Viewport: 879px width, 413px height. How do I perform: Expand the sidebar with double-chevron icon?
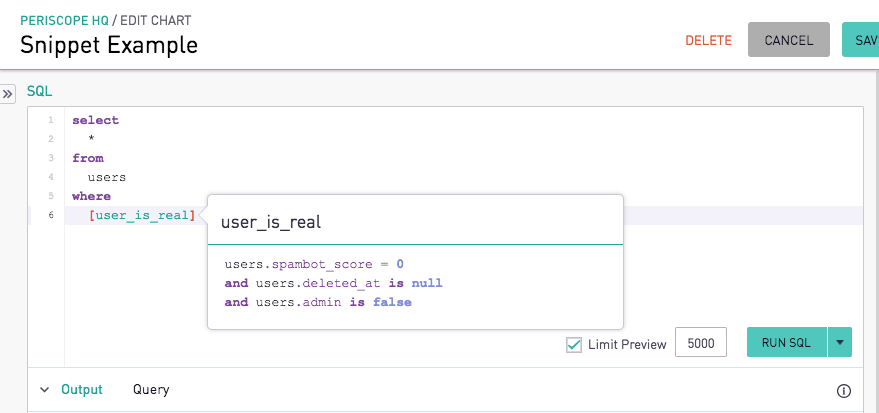click(x=7, y=94)
